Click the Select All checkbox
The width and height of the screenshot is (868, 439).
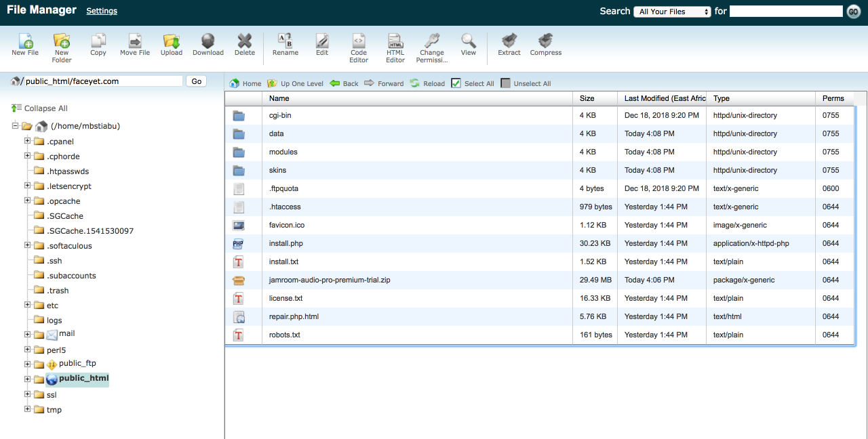(x=456, y=83)
